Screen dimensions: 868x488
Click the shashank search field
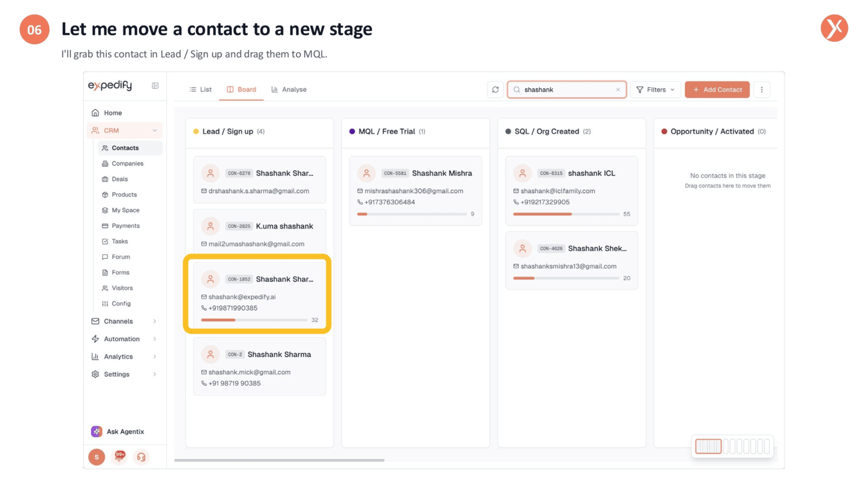(x=566, y=89)
